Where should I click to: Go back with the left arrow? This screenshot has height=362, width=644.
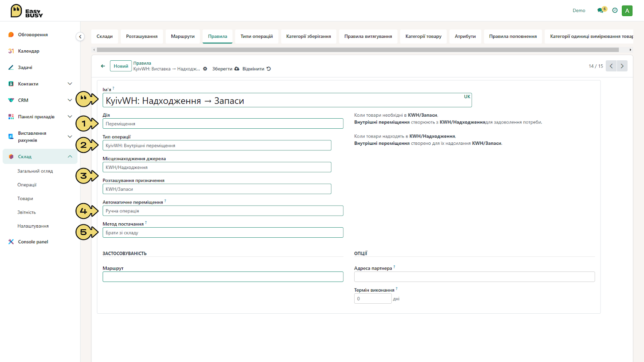coord(103,66)
